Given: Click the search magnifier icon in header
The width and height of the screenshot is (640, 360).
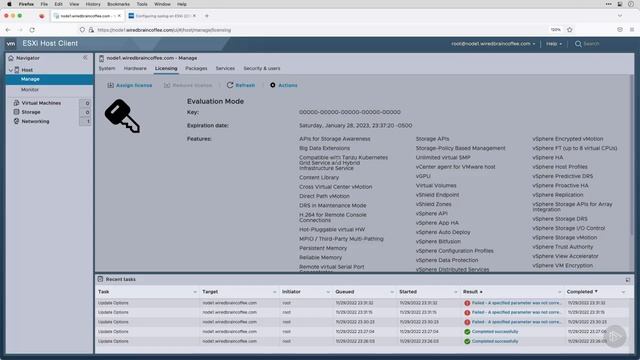Looking at the screenshot, I should 578,44.
